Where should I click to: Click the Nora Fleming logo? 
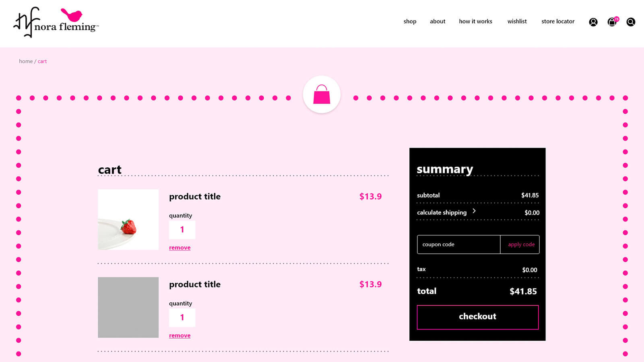pos(56,23)
